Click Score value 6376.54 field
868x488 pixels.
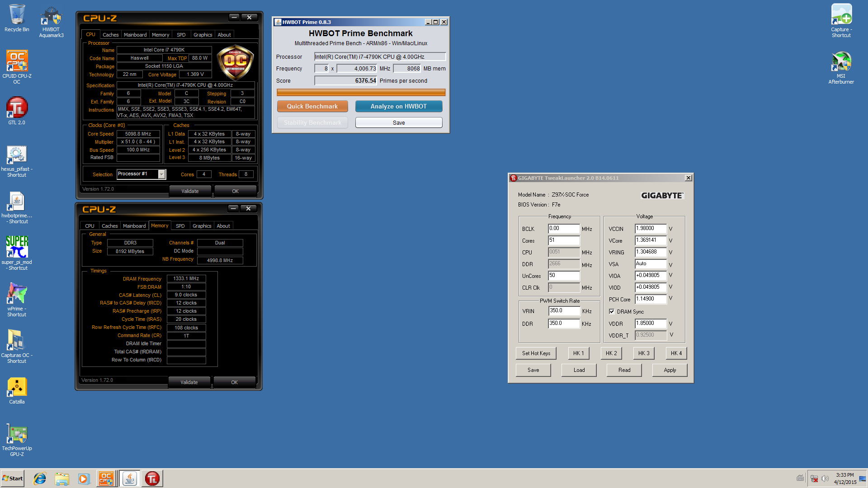[x=346, y=80]
